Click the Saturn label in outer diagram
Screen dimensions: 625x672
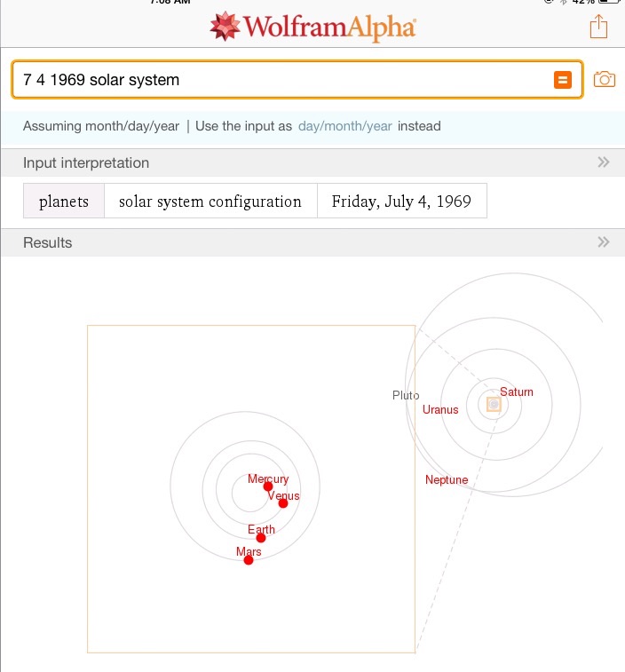click(x=517, y=391)
